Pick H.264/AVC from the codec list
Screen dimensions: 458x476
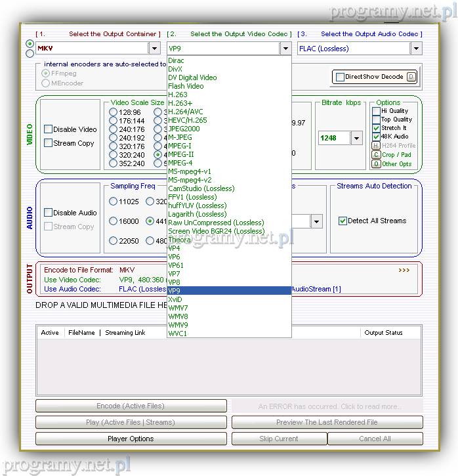pos(186,112)
